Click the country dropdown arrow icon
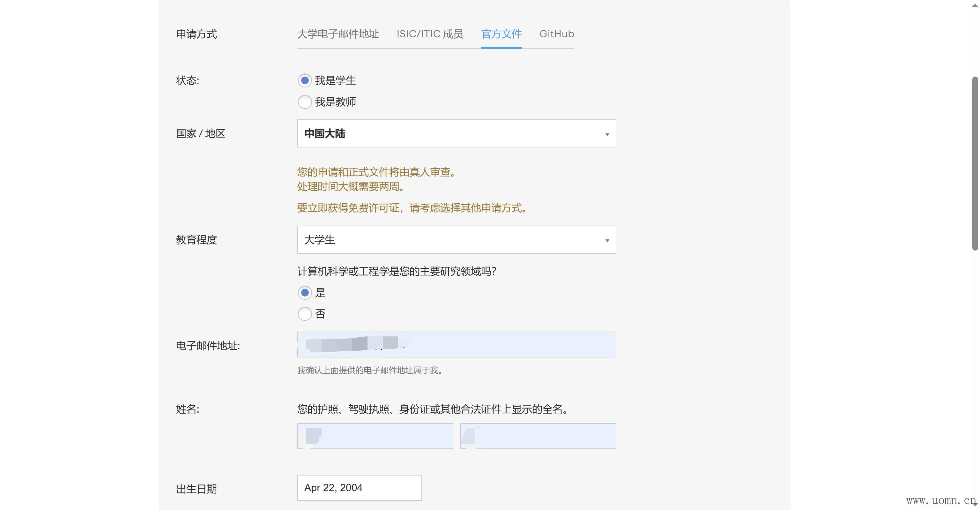The image size is (980, 510). [607, 134]
